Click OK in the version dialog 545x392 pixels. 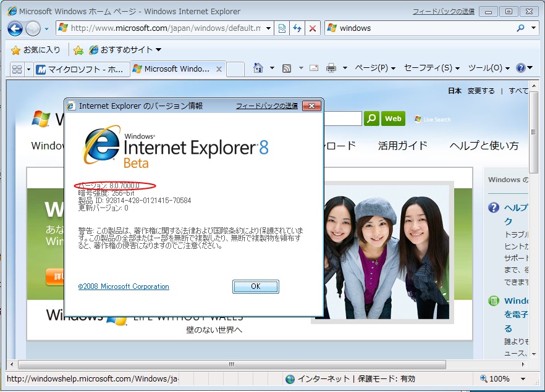click(x=256, y=286)
